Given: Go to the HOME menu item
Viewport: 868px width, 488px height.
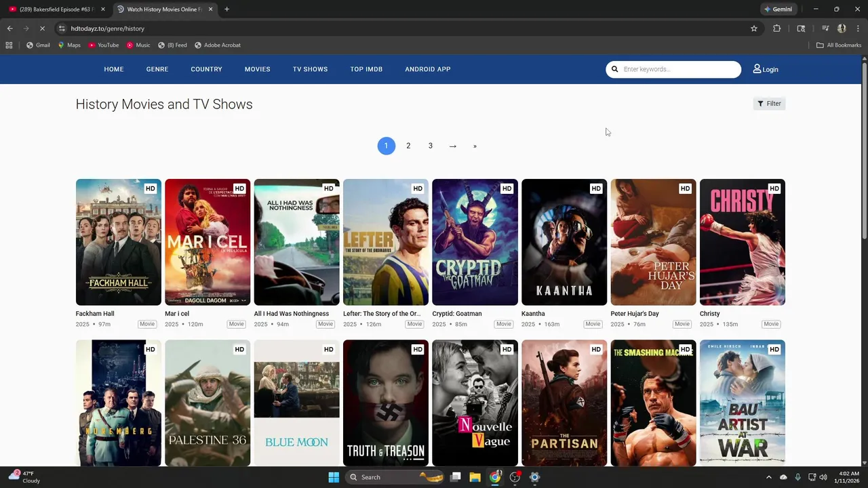Looking at the screenshot, I should coord(114,69).
